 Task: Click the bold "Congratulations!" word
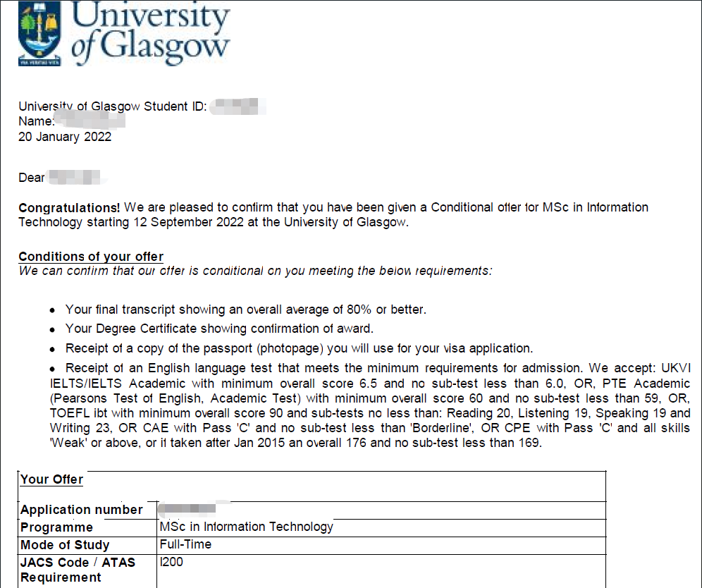pos(70,207)
